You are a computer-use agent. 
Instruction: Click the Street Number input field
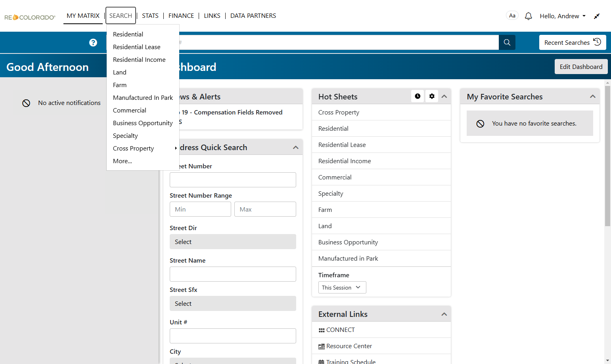pyautogui.click(x=233, y=180)
